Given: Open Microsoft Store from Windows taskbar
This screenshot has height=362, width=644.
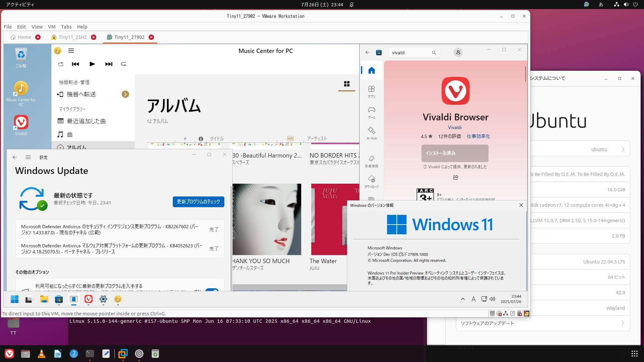Looking at the screenshot, I should pos(59,299).
